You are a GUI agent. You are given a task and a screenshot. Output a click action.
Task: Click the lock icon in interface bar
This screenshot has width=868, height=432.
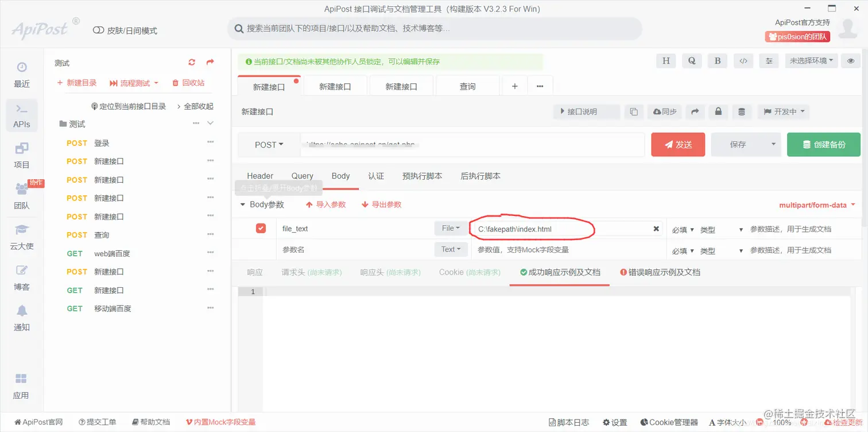[718, 112]
